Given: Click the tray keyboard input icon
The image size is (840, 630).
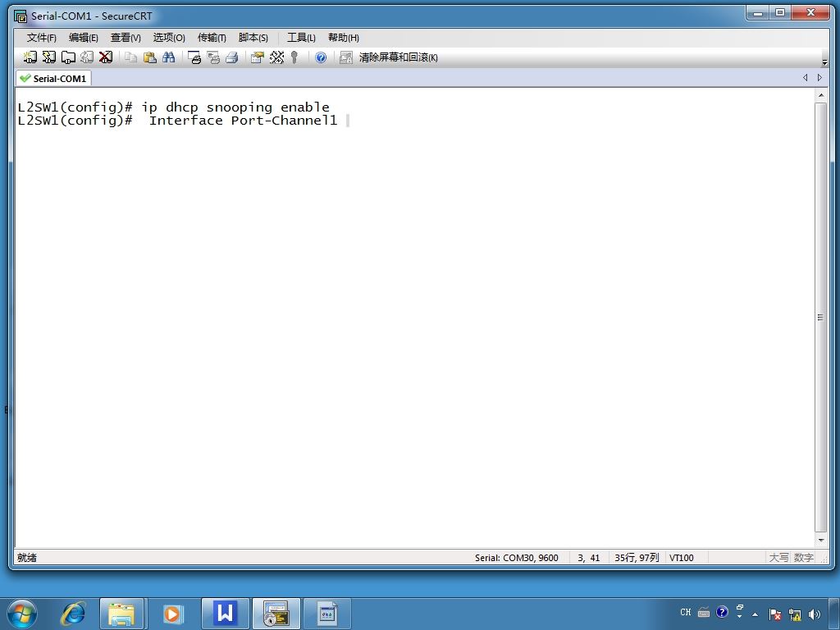Looking at the screenshot, I should [x=704, y=612].
